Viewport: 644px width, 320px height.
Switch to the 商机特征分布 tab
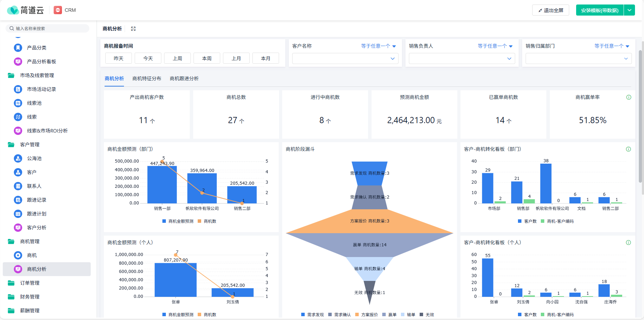tap(147, 79)
